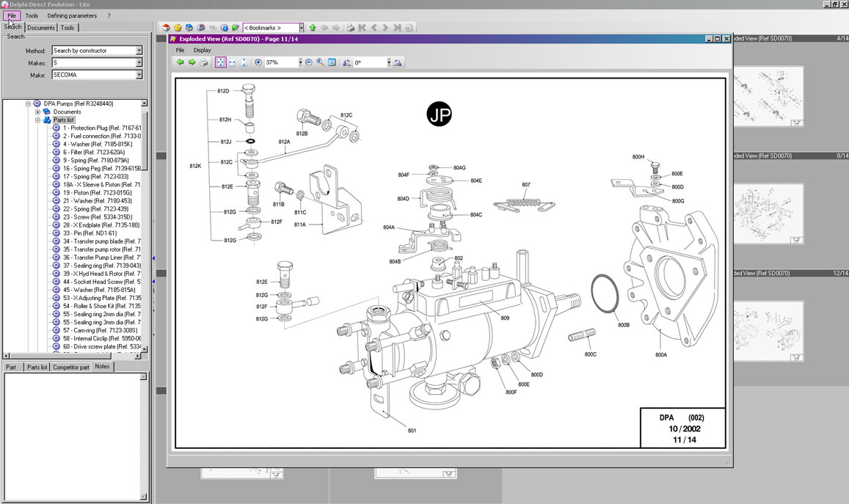The image size is (849, 504).
Task: Toggle the fit-to-page view button
Action: coord(220,62)
